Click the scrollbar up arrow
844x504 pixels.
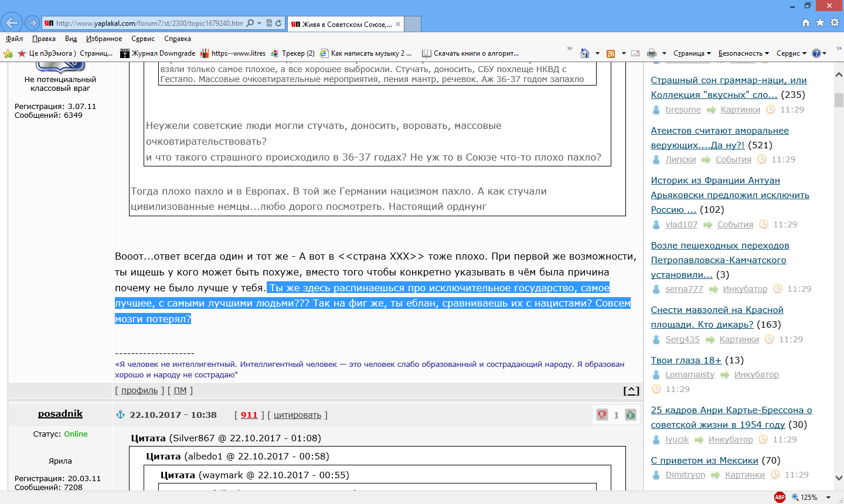coord(839,73)
